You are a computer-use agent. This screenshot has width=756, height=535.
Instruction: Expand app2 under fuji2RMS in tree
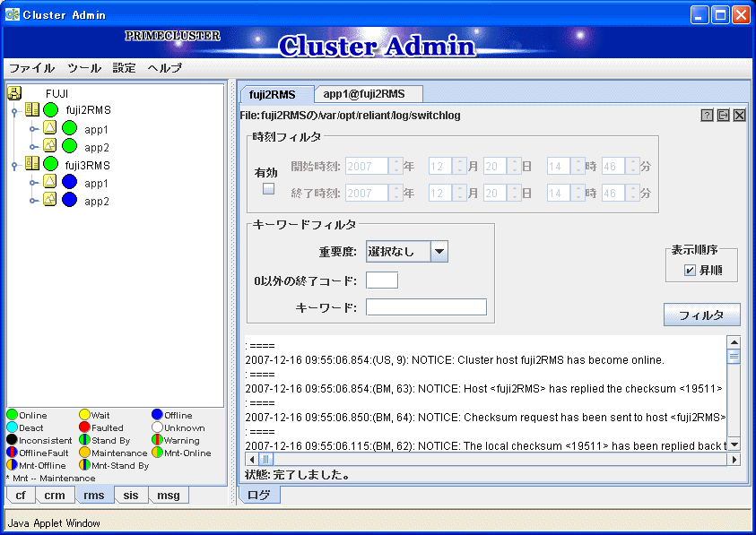coord(32,147)
